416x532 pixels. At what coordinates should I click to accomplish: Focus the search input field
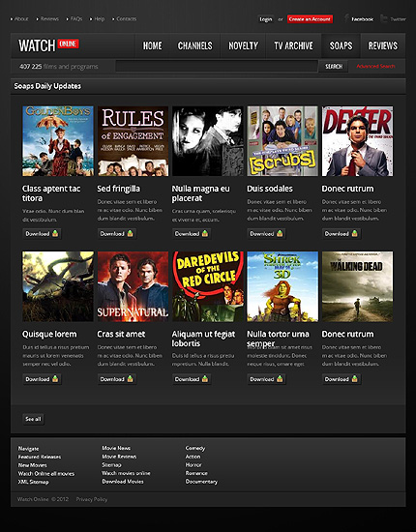coord(217,66)
